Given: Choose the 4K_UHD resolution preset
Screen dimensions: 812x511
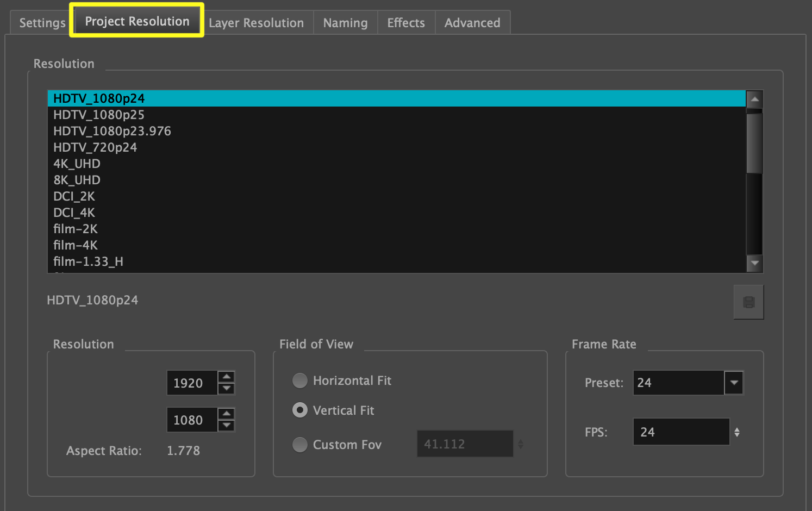Looking at the screenshot, I should [x=77, y=164].
